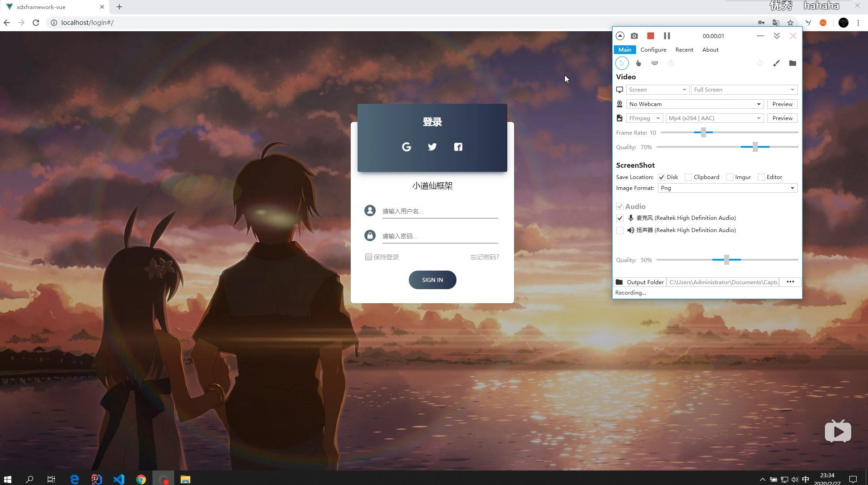Click the Output Folder button

(640, 282)
